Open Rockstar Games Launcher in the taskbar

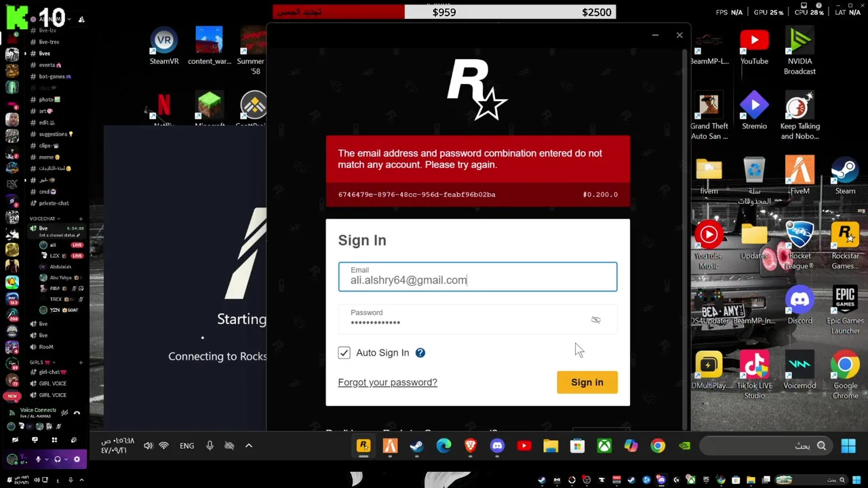click(363, 446)
